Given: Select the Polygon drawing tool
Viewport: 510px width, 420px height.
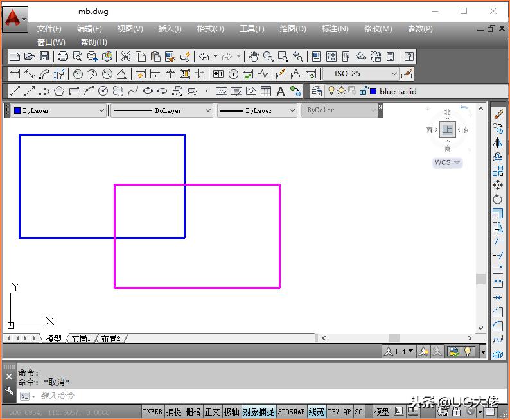Looking at the screenshot, I should (x=59, y=91).
